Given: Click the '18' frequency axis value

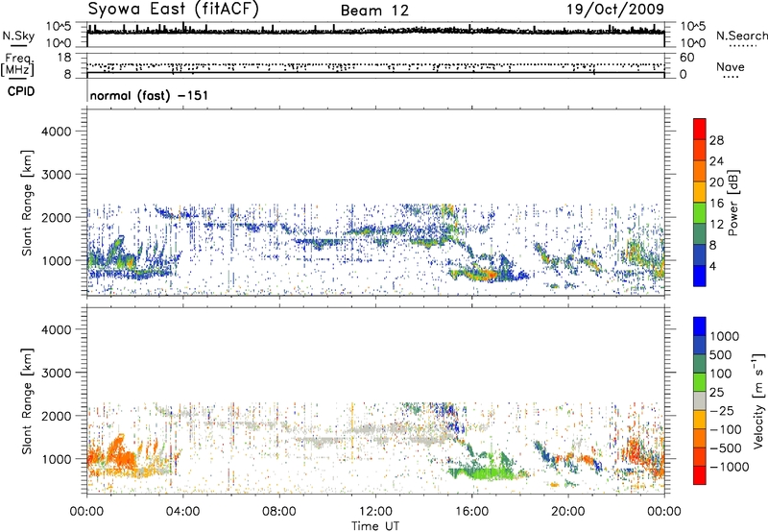Looking at the screenshot, I should pyautogui.click(x=63, y=58).
